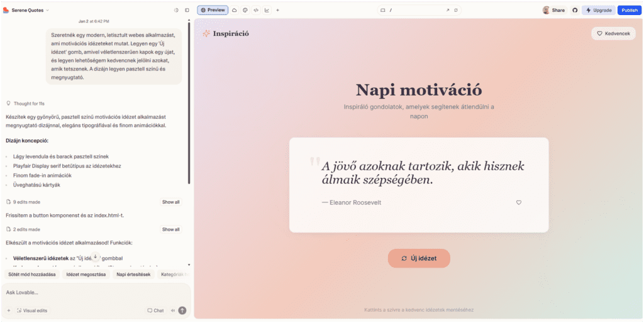Click the Új idézet button
Screen dimensions: 644x323
[419, 258]
